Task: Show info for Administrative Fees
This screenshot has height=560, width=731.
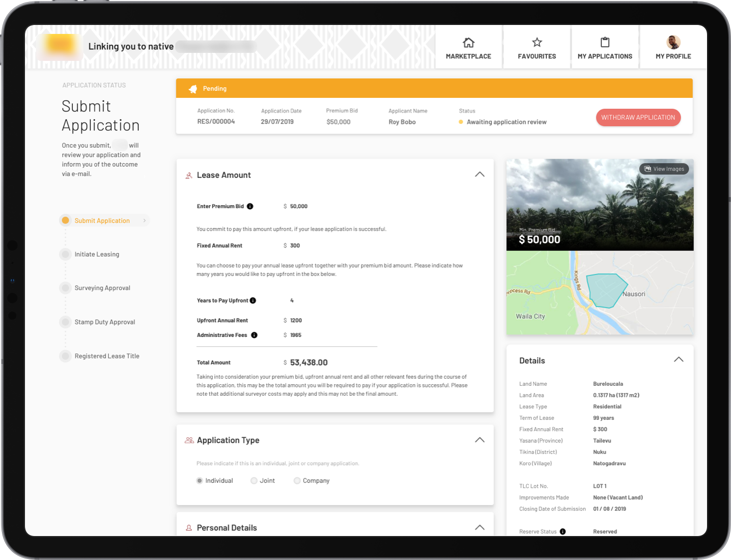Action: [254, 335]
